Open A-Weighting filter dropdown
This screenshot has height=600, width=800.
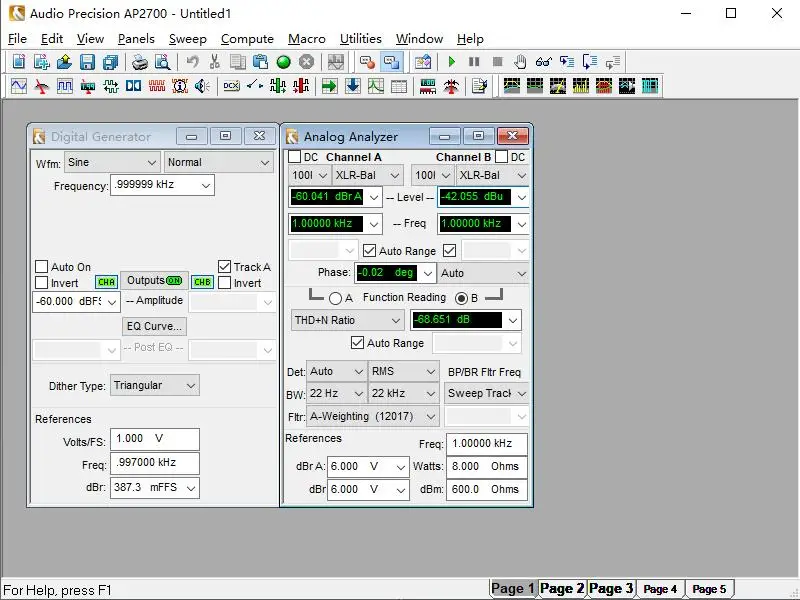(372, 416)
